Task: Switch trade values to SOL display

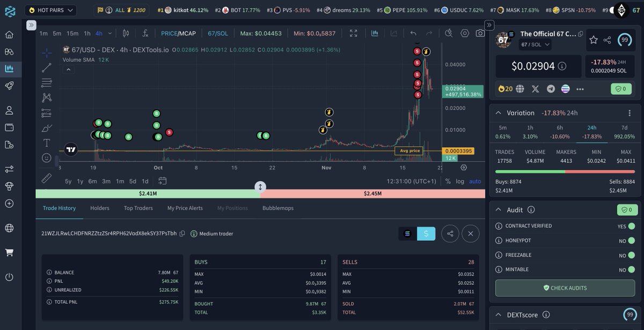Action: [x=407, y=233]
